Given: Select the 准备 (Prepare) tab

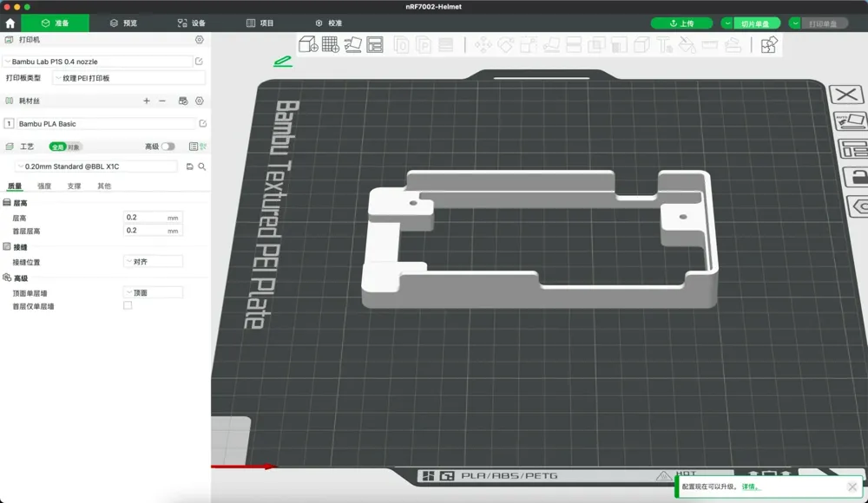Looking at the screenshot, I should click(56, 23).
